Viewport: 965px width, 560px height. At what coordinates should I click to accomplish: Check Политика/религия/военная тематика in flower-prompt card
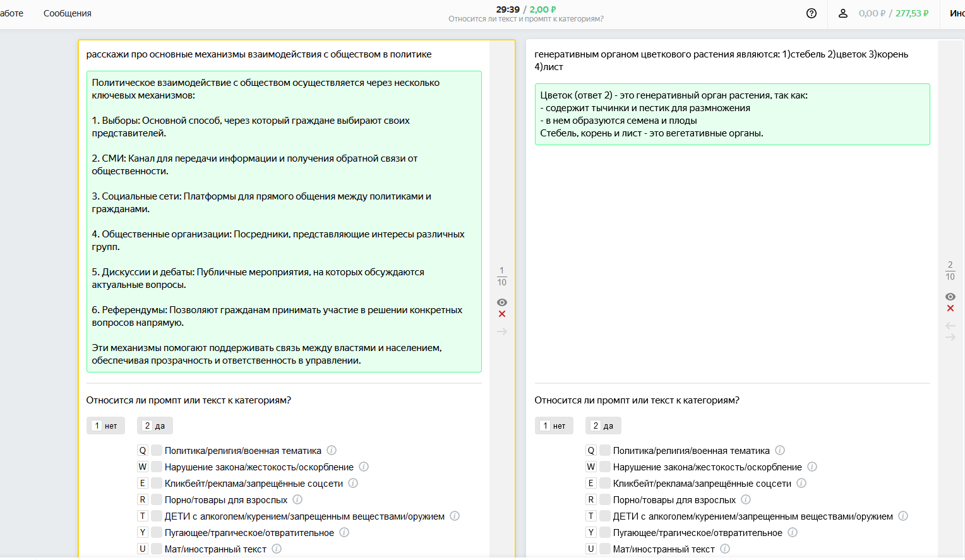tap(605, 450)
